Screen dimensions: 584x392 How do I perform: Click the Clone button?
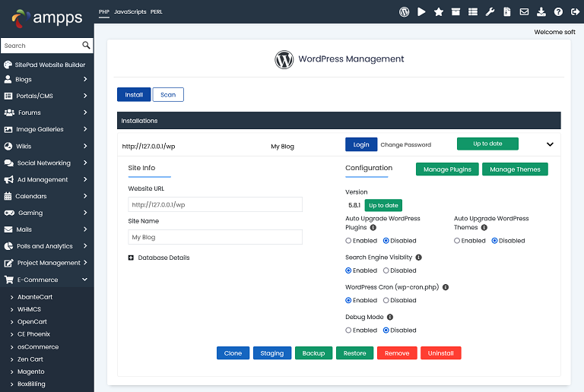click(233, 353)
